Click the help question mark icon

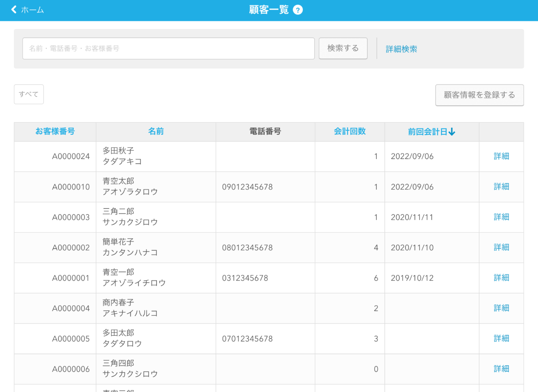point(298,10)
